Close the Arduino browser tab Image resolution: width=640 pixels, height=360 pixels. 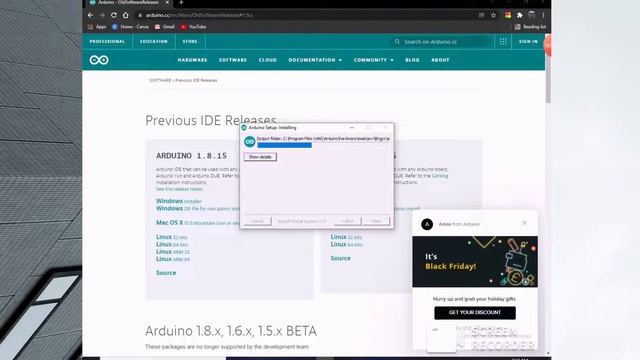[x=167, y=2]
